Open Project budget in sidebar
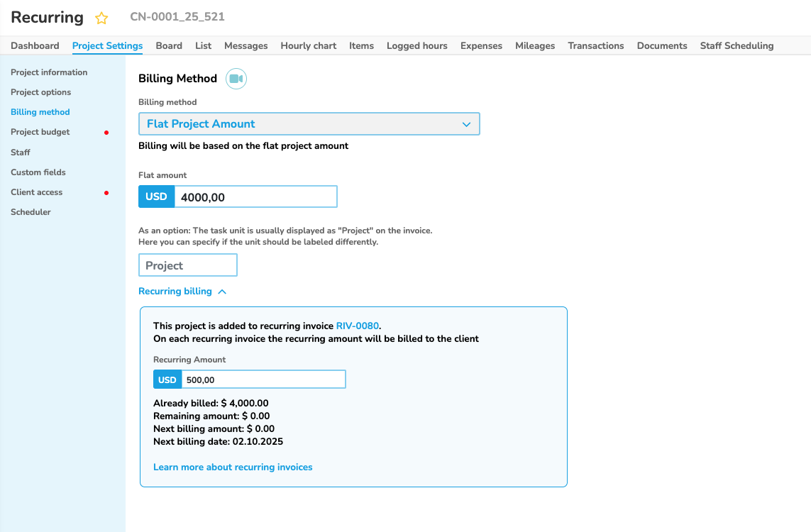 (40, 132)
